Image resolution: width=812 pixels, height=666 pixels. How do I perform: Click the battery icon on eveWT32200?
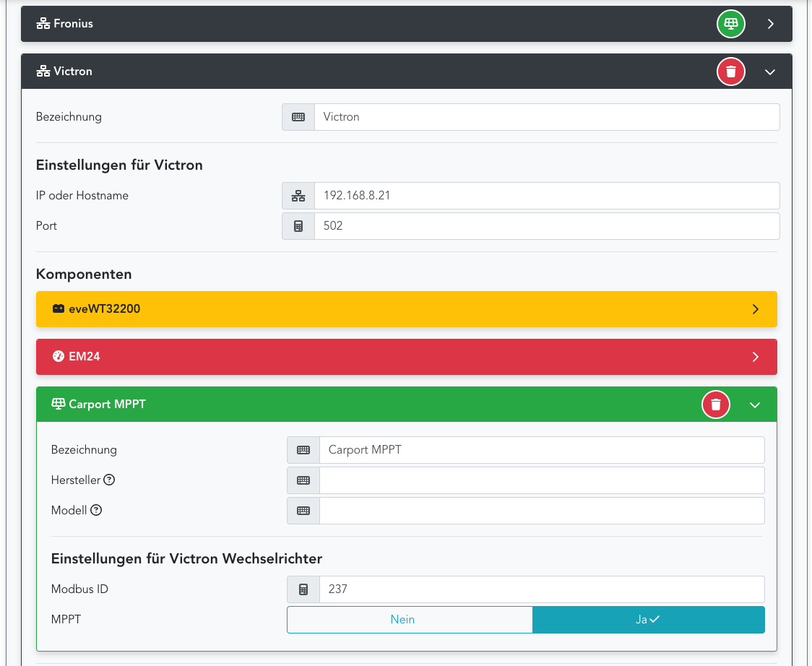pyautogui.click(x=59, y=308)
